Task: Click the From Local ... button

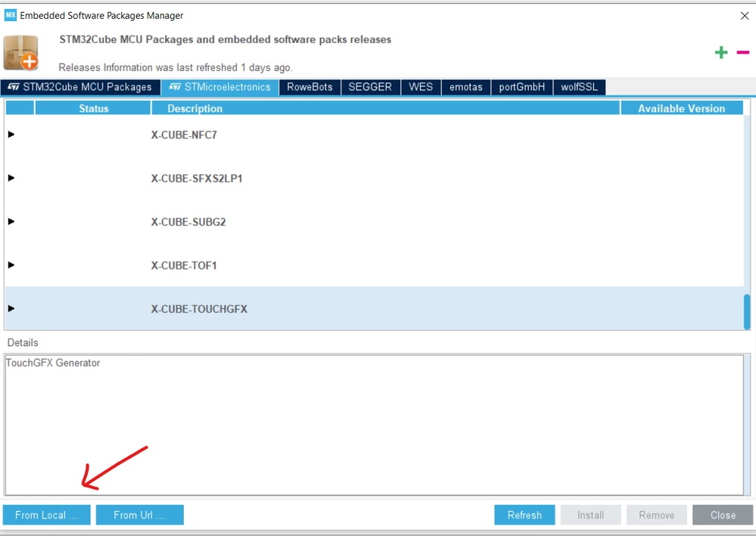Action: click(x=46, y=515)
